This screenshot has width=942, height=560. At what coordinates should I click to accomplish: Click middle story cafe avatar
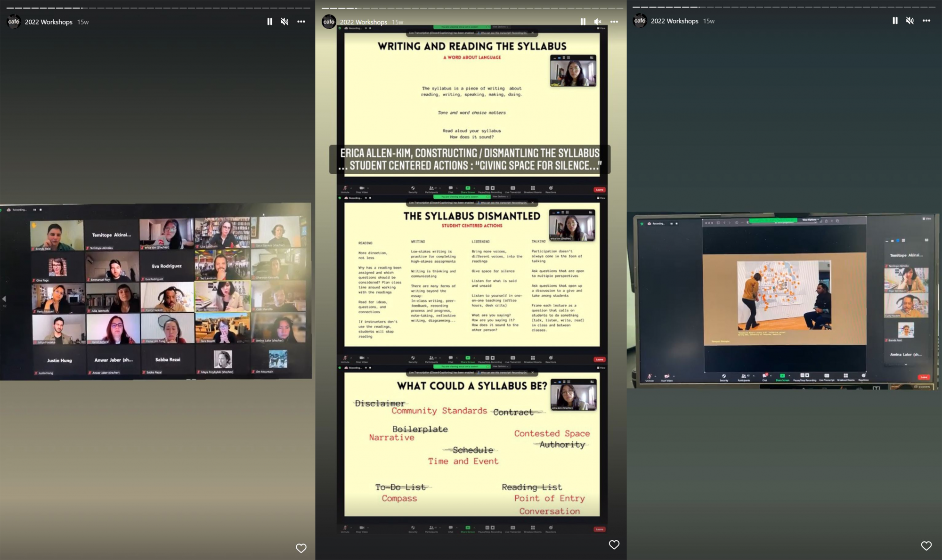(329, 22)
